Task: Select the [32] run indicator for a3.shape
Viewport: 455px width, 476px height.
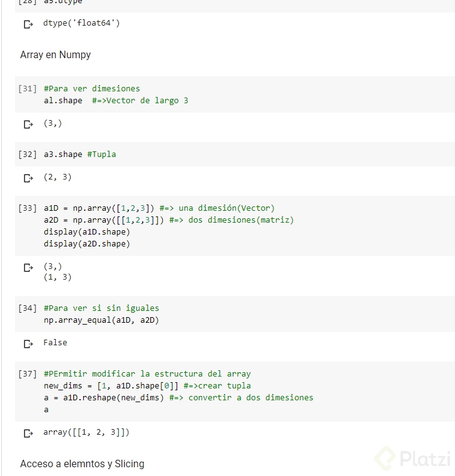Action: coord(28,154)
